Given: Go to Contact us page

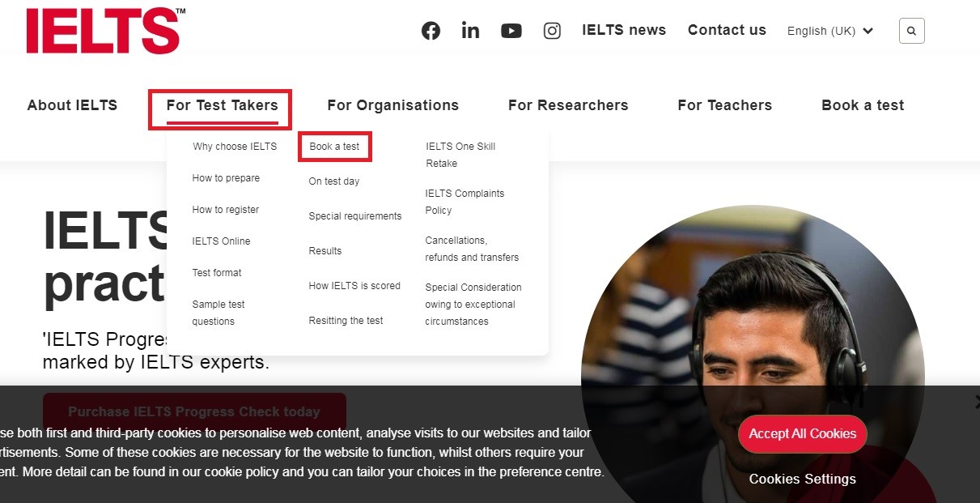Looking at the screenshot, I should pyautogui.click(x=726, y=30).
